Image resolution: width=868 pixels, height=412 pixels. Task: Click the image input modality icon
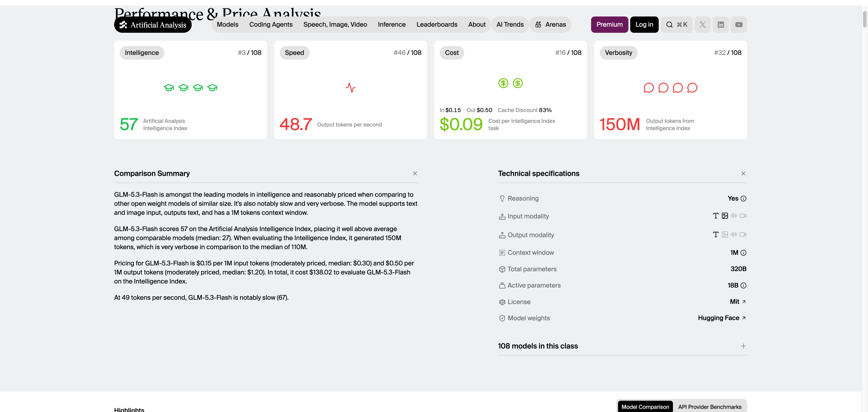click(x=725, y=216)
